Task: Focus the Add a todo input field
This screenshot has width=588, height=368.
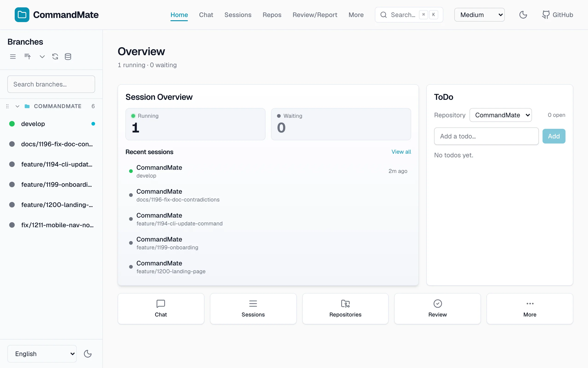Action: (x=486, y=136)
